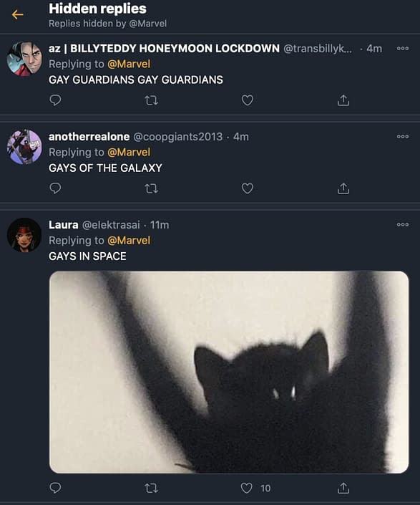Reply to GAYS OF THE GALAXY tweet
420x505 pixels.
55,188
